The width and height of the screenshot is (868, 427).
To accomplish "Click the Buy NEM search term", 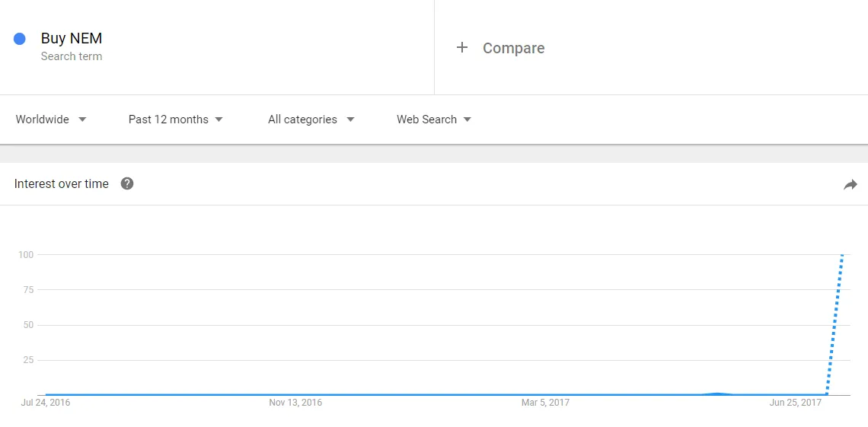I will (x=72, y=38).
